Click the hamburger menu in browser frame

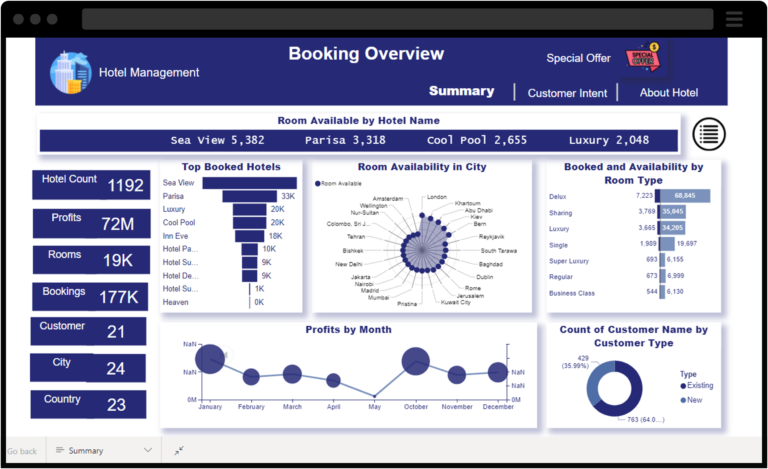pos(734,19)
